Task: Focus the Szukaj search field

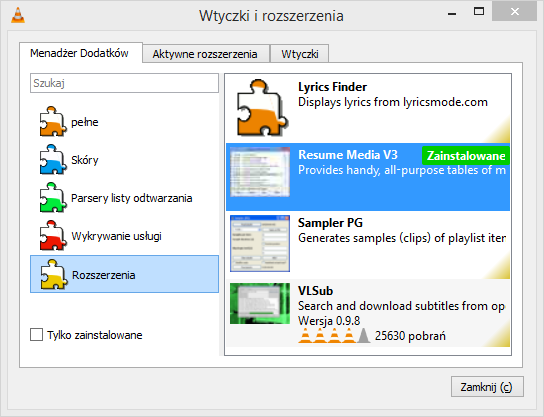Action: [124, 83]
